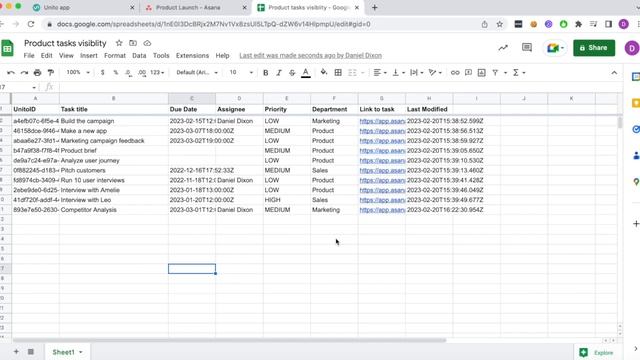Open text rotation dropdown
This screenshot has width=640, height=360.
(435, 73)
